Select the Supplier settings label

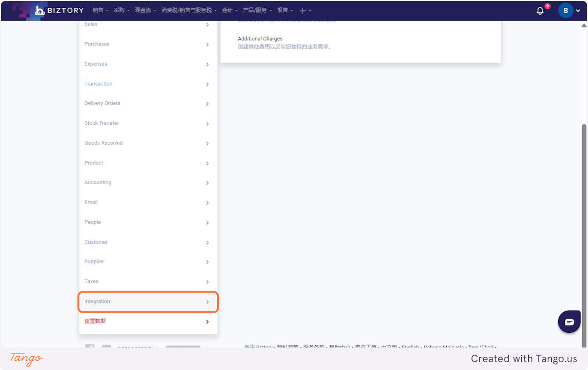[94, 262]
